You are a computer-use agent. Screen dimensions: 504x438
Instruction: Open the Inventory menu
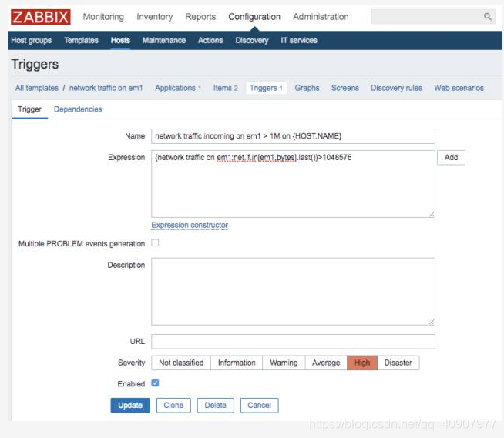pyautogui.click(x=154, y=17)
